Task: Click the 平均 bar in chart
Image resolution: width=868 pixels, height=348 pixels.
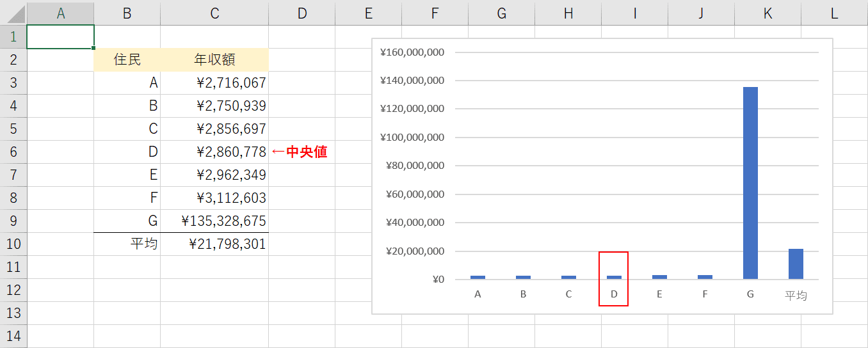Action: [796, 264]
